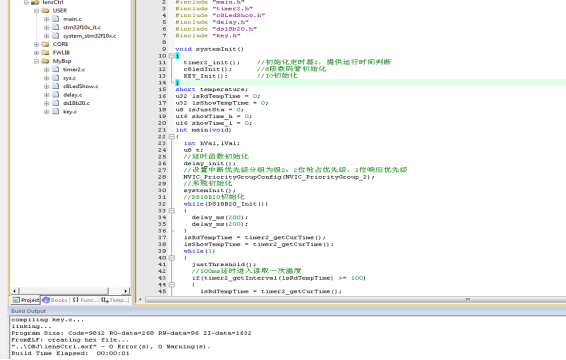Open the Templates tab
Screen dimensions: 566x360
coord(115,300)
